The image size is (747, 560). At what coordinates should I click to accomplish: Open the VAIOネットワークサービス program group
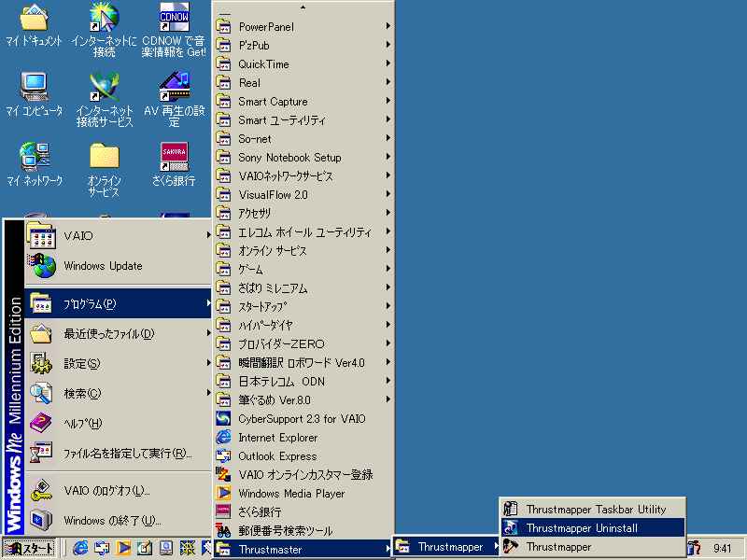click(x=303, y=175)
